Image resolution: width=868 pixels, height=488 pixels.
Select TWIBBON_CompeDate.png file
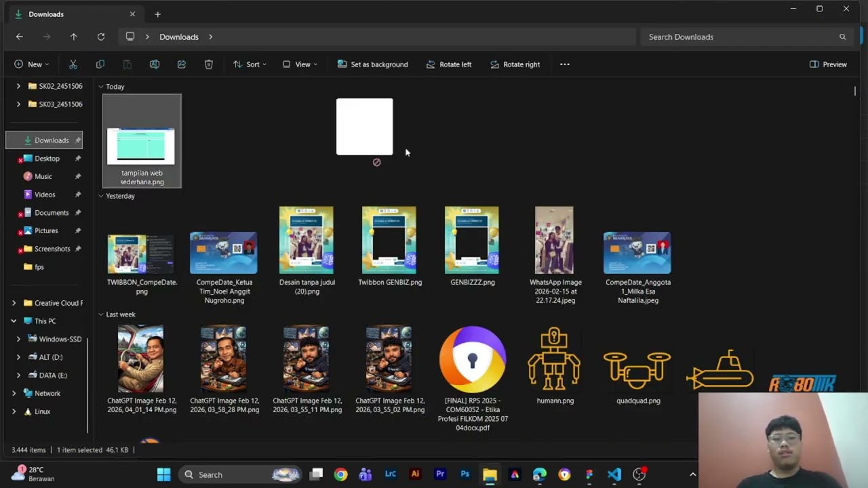(x=142, y=264)
